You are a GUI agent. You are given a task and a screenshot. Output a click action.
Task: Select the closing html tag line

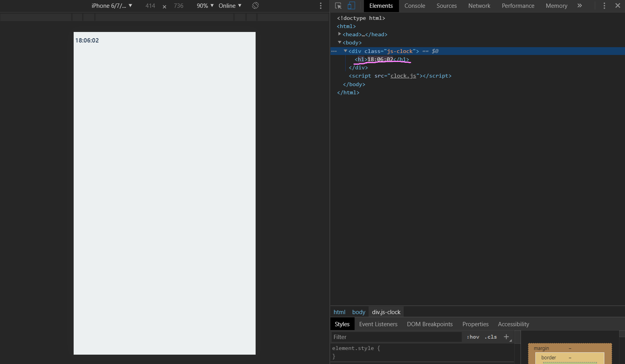click(x=348, y=92)
